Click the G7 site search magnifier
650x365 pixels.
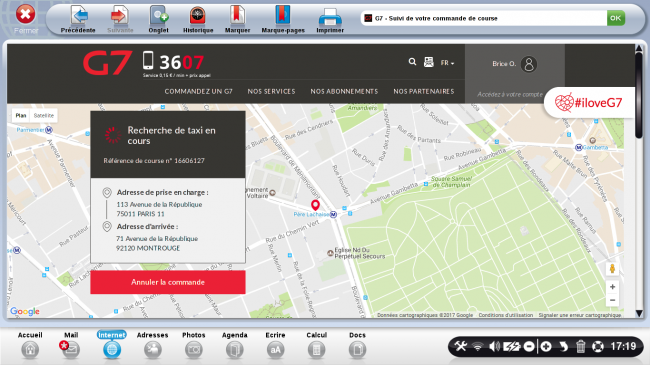(x=412, y=62)
